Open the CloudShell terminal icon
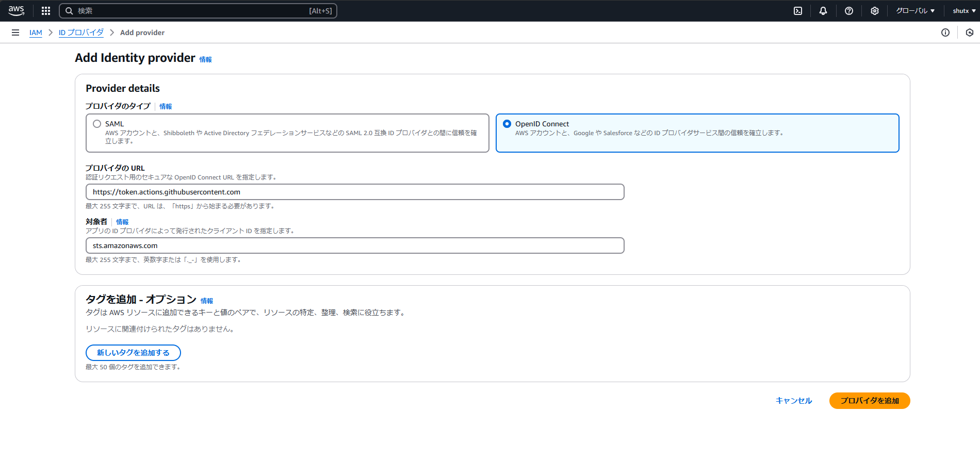Screen dimensions: 980x476 798,11
